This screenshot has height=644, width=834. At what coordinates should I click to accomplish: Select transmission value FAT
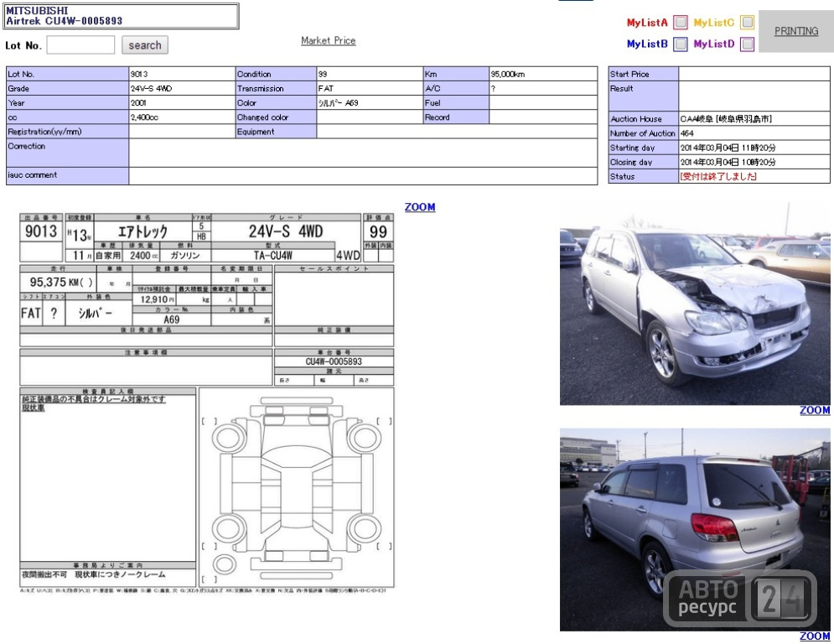(x=325, y=88)
